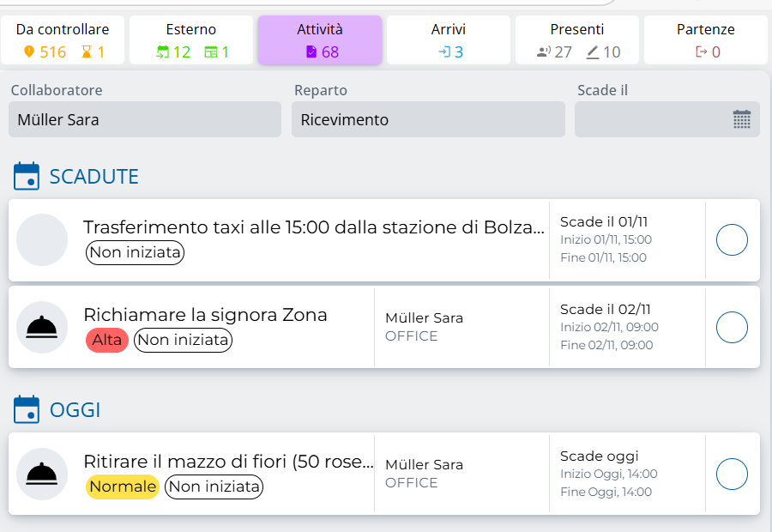Click the blank avatar circle on the taxi task

click(42, 240)
